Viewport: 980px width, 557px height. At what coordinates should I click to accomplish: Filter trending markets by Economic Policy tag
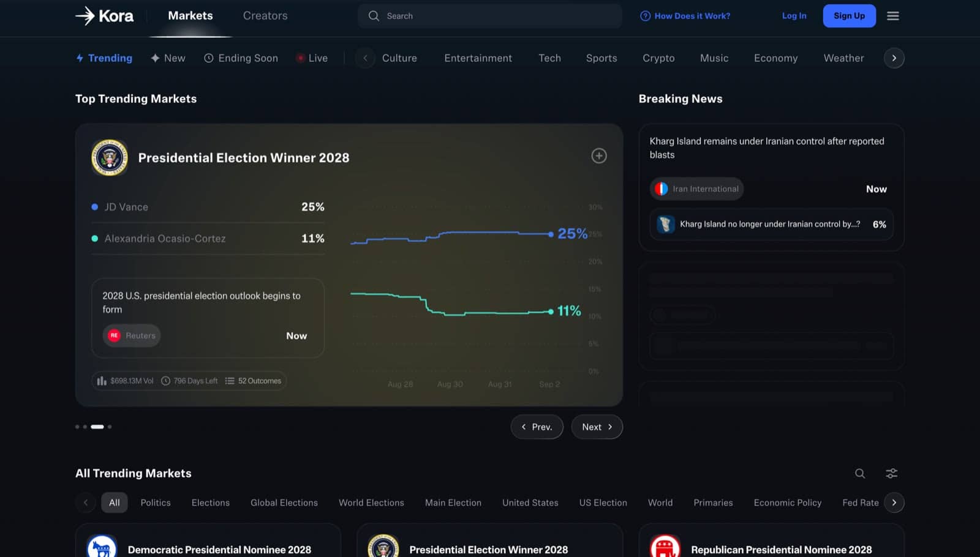(x=788, y=503)
